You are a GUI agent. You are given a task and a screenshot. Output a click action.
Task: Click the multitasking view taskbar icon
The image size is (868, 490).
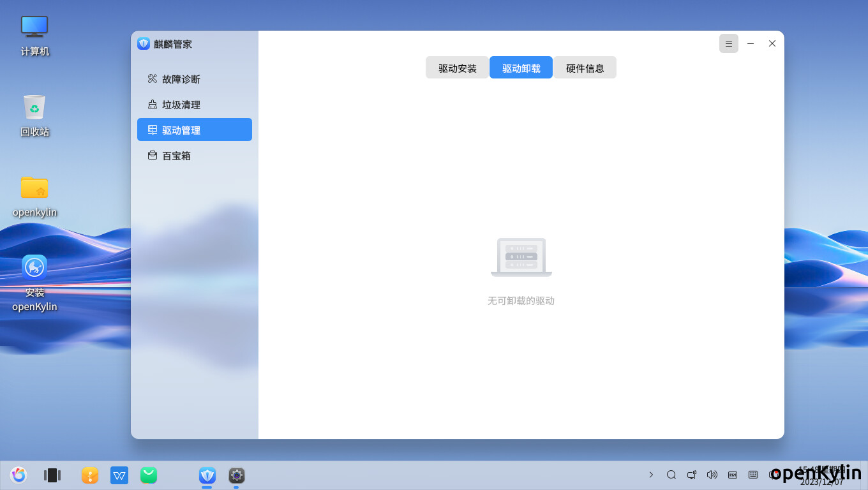52,475
